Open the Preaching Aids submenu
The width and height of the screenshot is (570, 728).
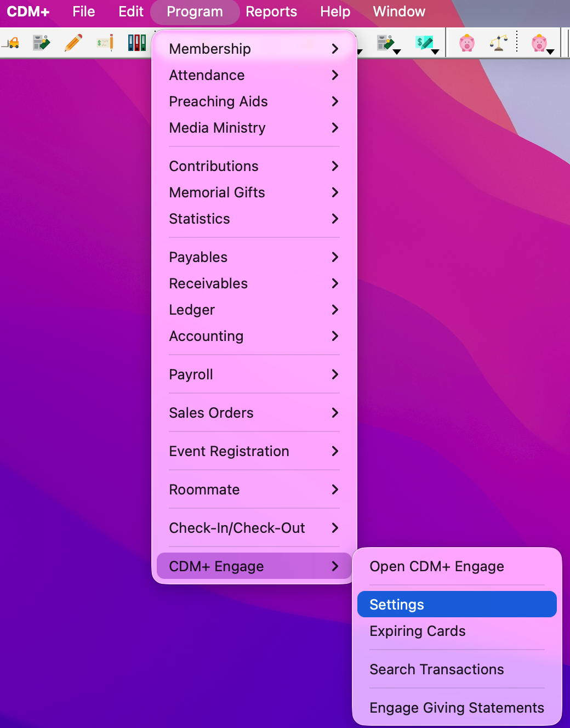pos(254,101)
